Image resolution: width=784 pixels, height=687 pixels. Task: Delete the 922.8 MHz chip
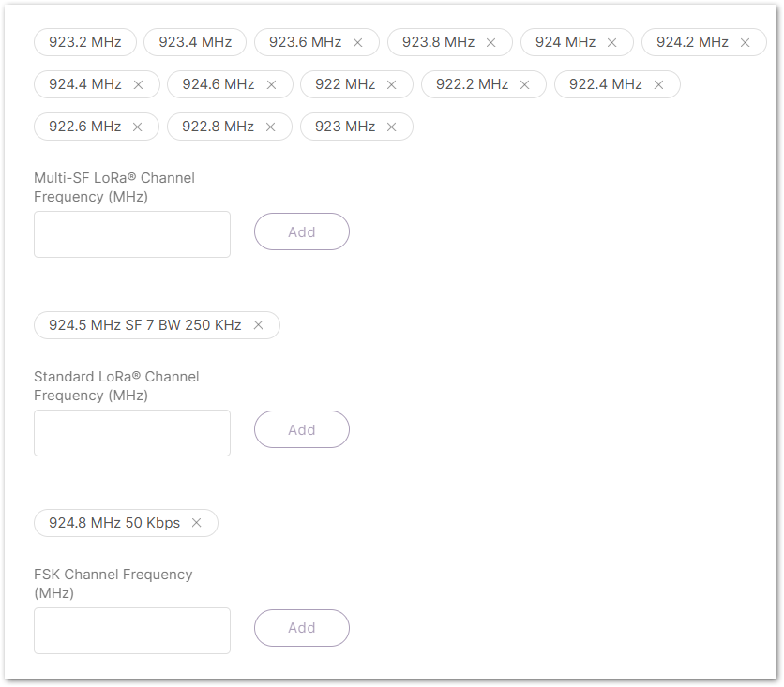point(270,127)
